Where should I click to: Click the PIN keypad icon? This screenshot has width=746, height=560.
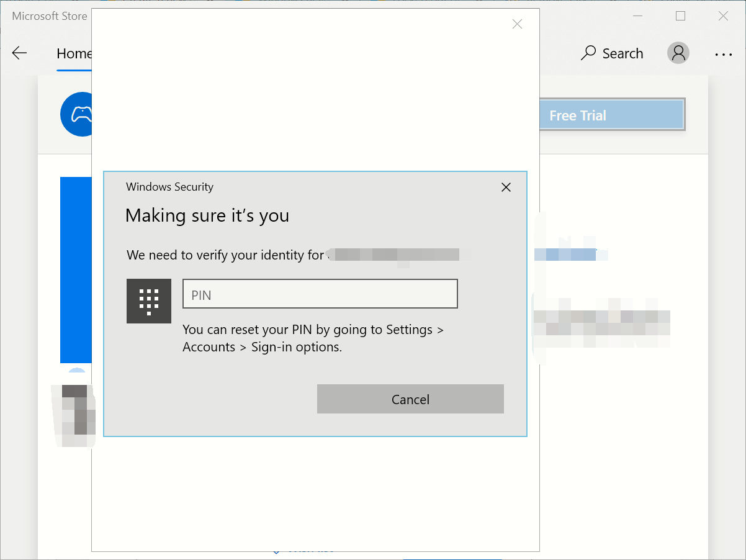tap(149, 301)
